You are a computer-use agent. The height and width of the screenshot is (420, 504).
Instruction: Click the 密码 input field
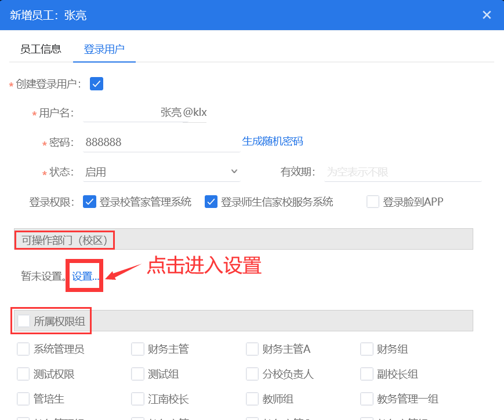click(161, 142)
